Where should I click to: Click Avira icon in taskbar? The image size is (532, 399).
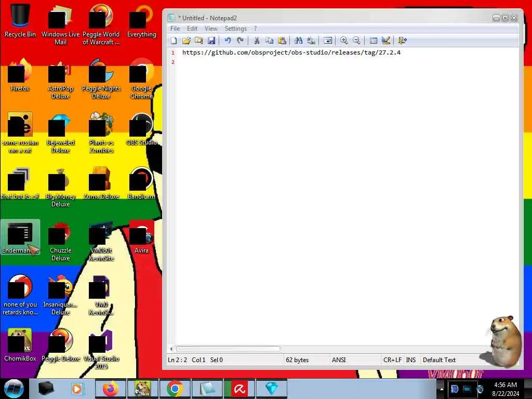pos(239,389)
